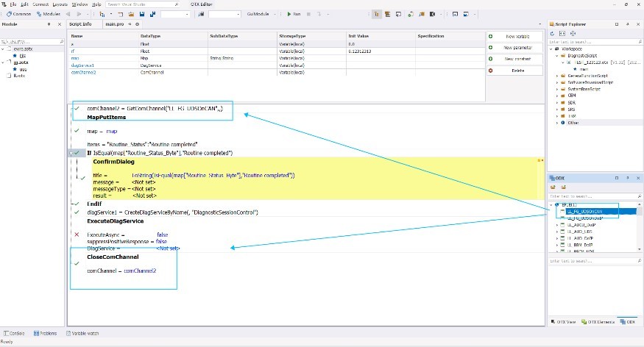Expand the SystemBaseScript folder
Image resolution: width=644 pixels, height=347 pixels.
[x=557, y=89]
